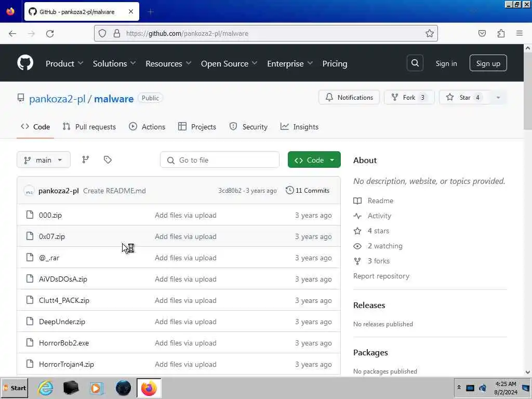Open the green Code dropdown button
Screen dimensions: 532x399
[314, 160]
